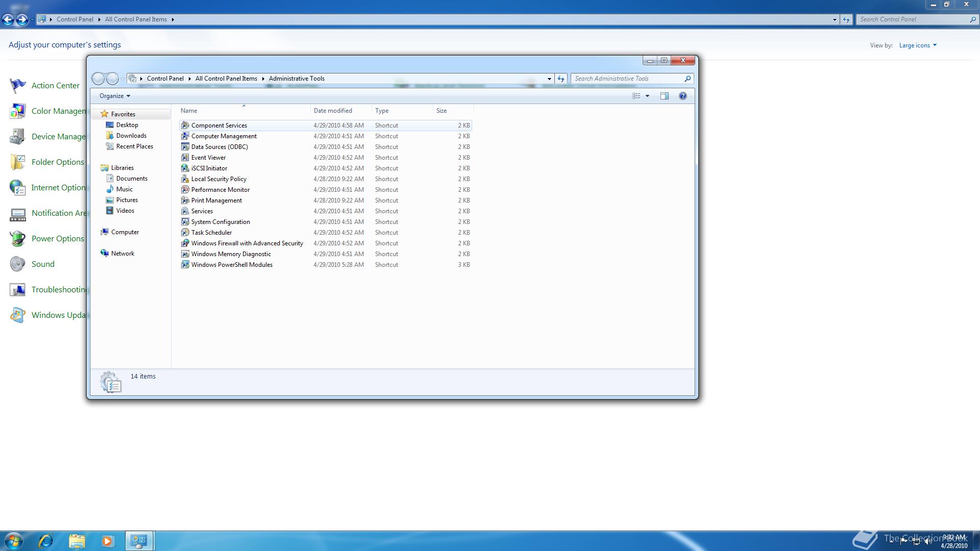980x551 pixels.
Task: Open Windows Explorer from the taskbar
Action: click(x=77, y=541)
